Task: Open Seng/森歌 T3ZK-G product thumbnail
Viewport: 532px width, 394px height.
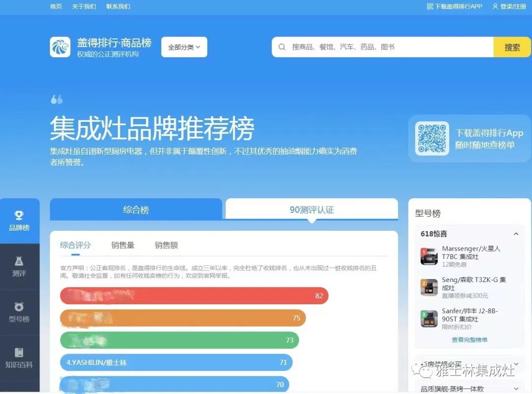Action: click(429, 287)
